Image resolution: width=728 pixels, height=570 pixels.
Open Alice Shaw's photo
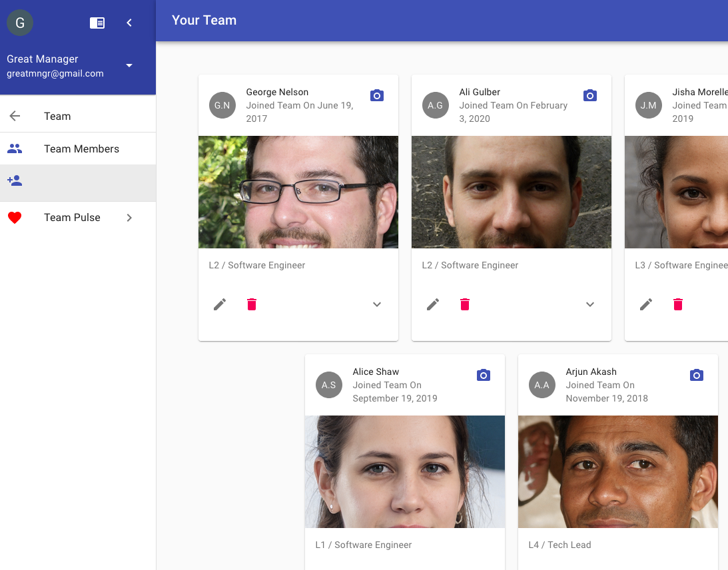pyautogui.click(x=405, y=471)
